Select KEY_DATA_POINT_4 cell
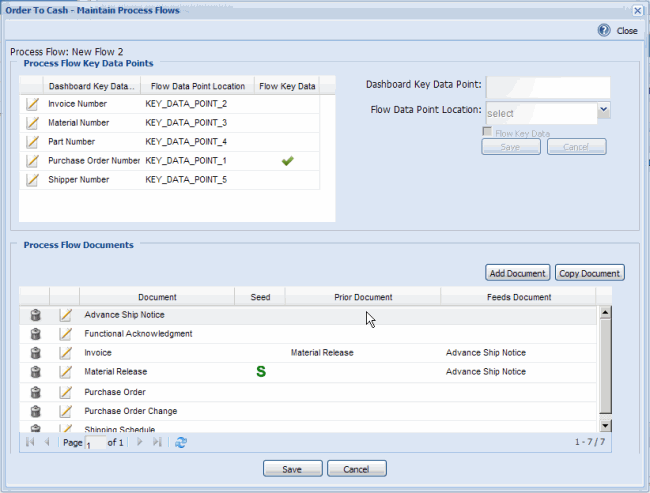650x493 pixels. point(186,142)
